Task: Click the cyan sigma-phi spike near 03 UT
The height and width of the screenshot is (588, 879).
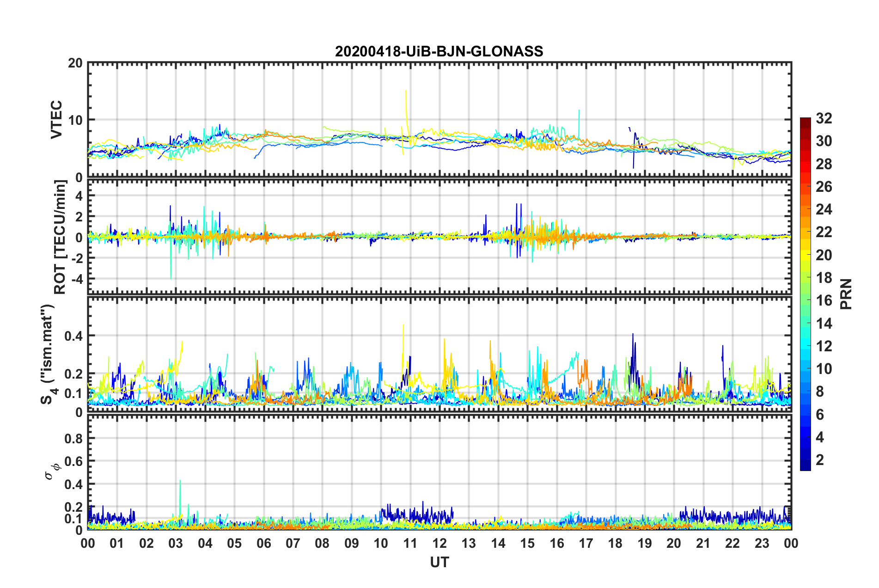Action: [x=180, y=502]
